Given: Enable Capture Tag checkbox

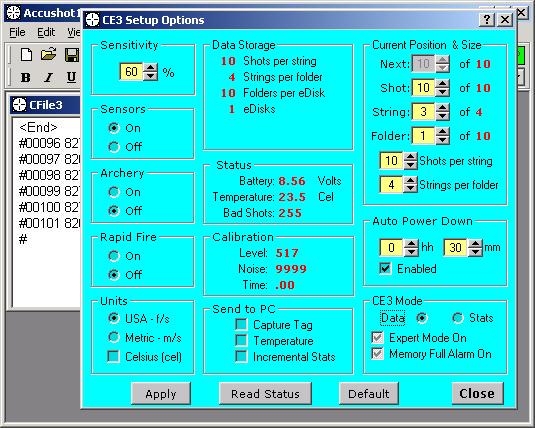Looking at the screenshot, I should [241, 324].
